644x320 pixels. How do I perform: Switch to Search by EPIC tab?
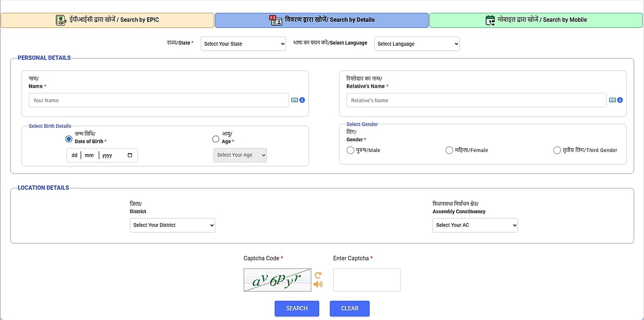tap(107, 20)
